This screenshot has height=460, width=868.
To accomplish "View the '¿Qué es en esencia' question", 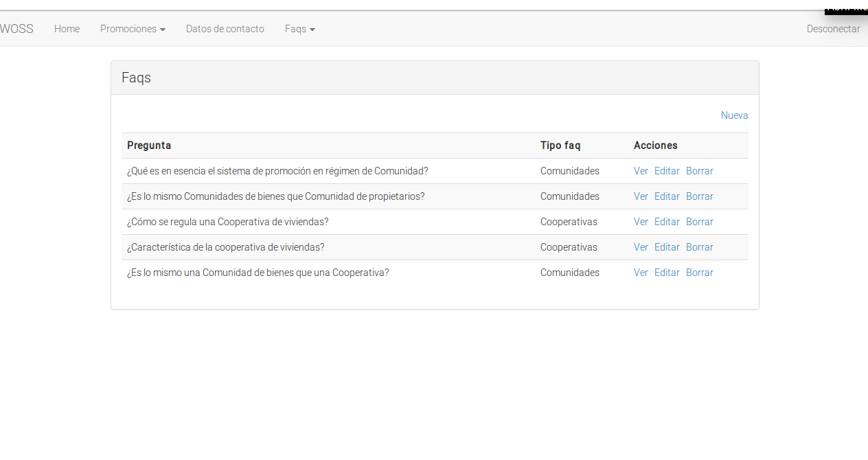I will pyautogui.click(x=641, y=171).
